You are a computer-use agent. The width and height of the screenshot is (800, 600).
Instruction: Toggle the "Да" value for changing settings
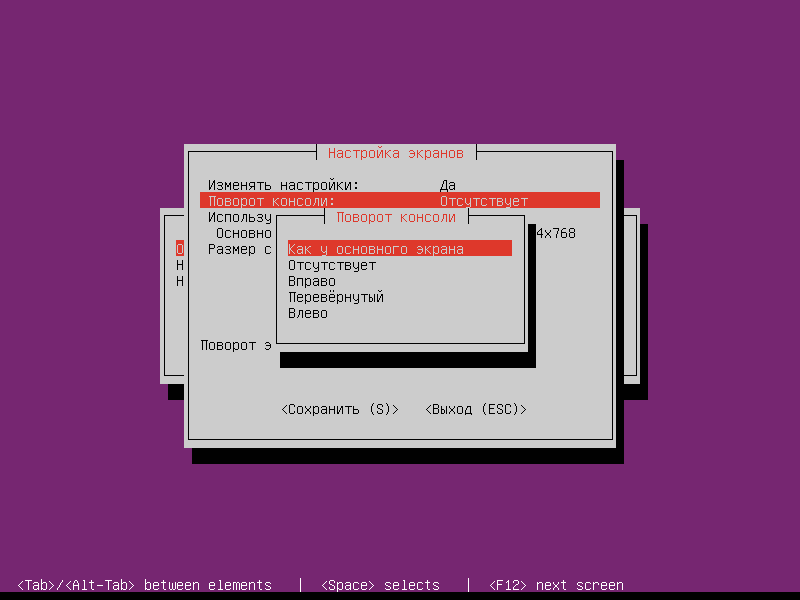pyautogui.click(x=448, y=185)
